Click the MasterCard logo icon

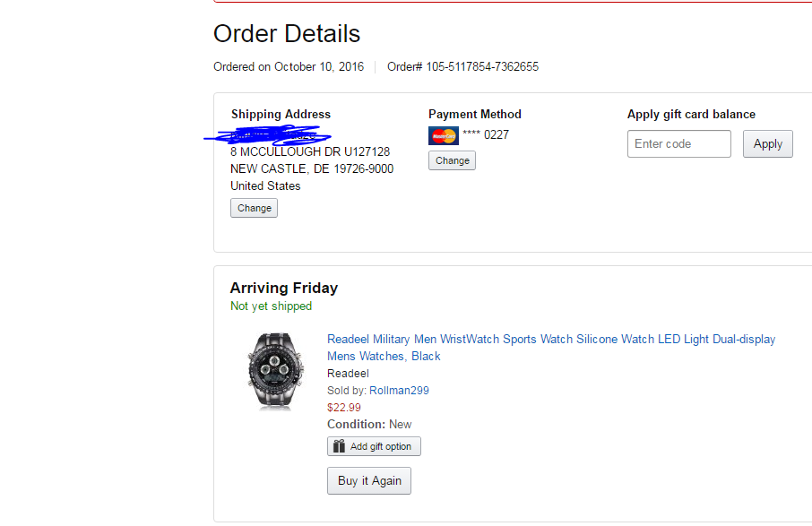pos(443,136)
